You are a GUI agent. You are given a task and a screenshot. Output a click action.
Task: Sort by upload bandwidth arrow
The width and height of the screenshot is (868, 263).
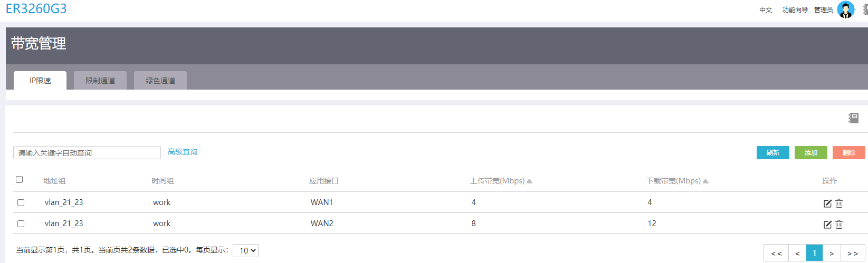tap(529, 181)
